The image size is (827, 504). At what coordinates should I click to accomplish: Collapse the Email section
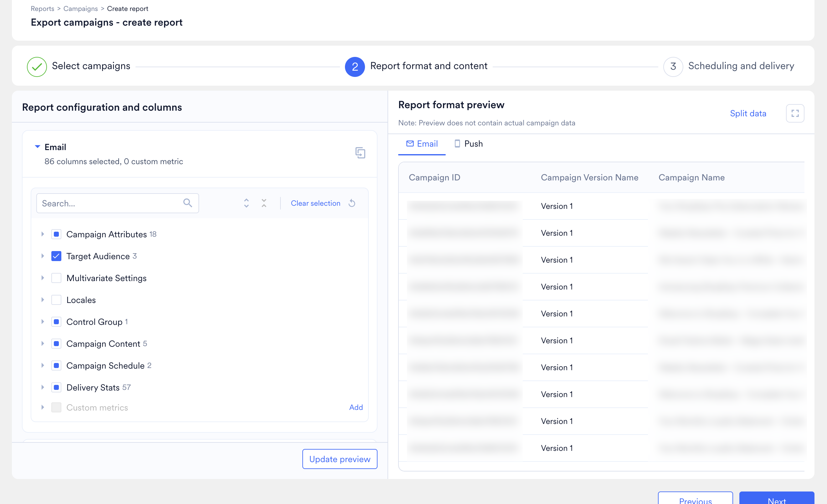(x=38, y=147)
